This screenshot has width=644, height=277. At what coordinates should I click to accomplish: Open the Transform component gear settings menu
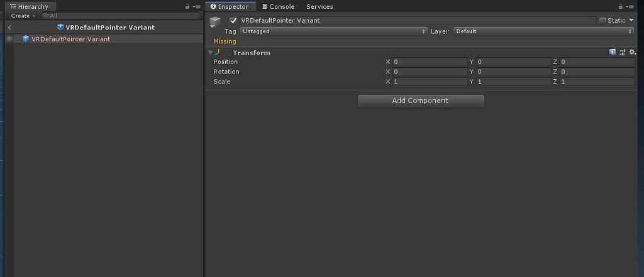[x=633, y=52]
